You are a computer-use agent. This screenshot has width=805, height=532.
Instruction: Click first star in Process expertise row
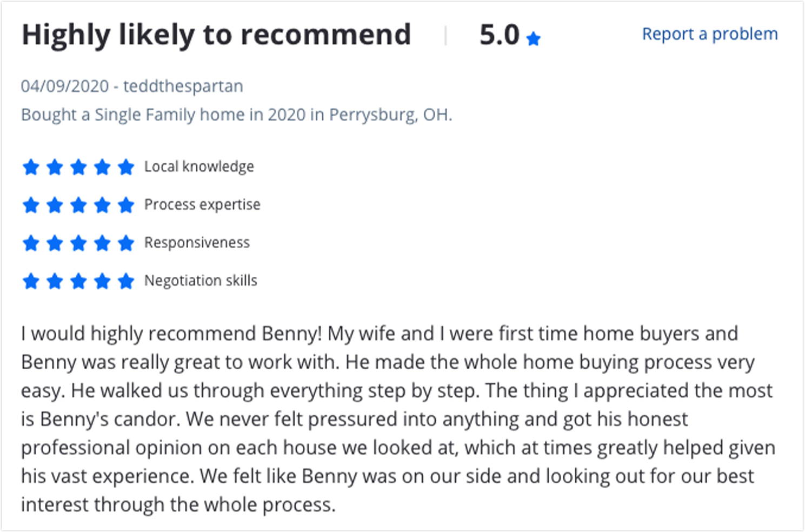click(31, 205)
